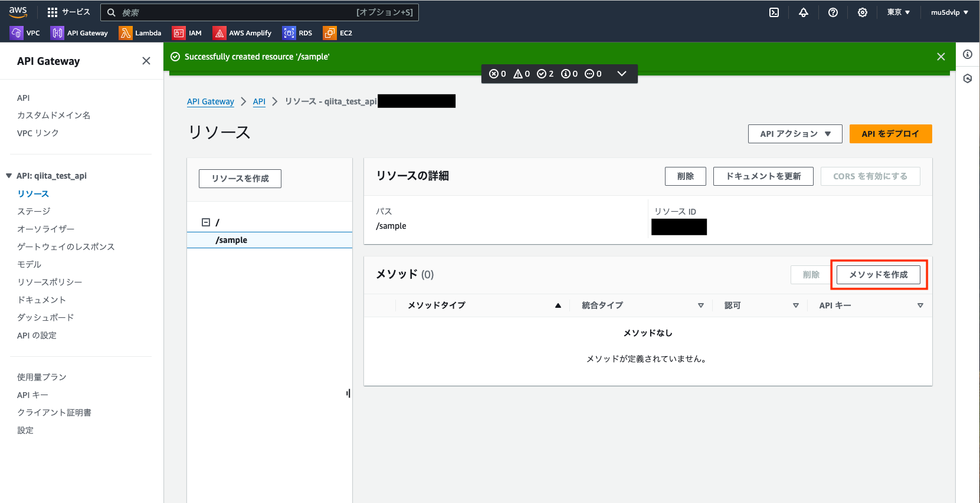The height and width of the screenshot is (503, 980).
Task: Open ドキュメント in sidebar
Action: coord(41,300)
